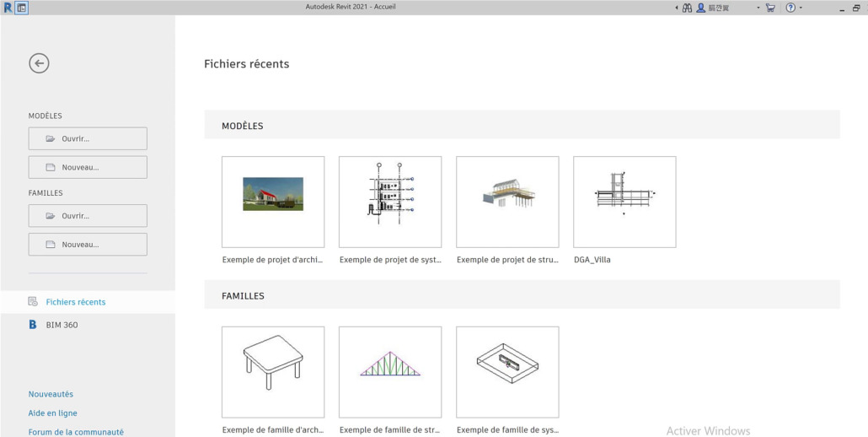Open Forum de la communauté link
Screen dimensions: 868x437
(76, 432)
